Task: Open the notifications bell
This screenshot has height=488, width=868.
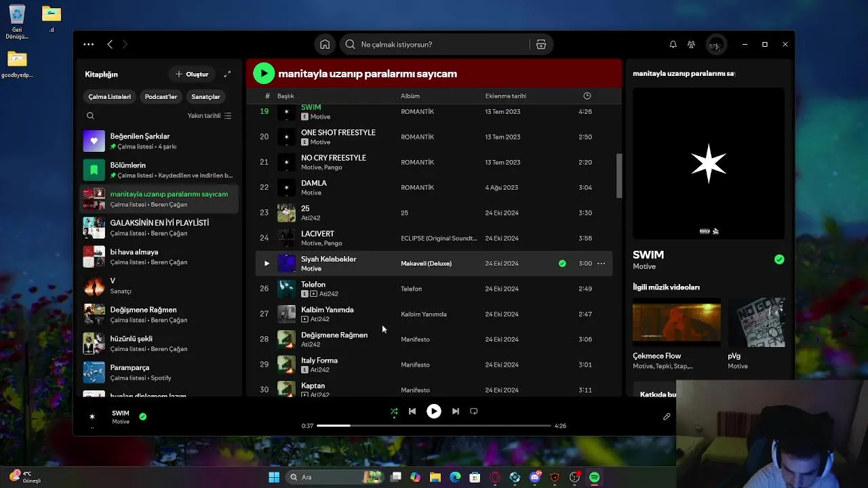Action: pyautogui.click(x=673, y=44)
